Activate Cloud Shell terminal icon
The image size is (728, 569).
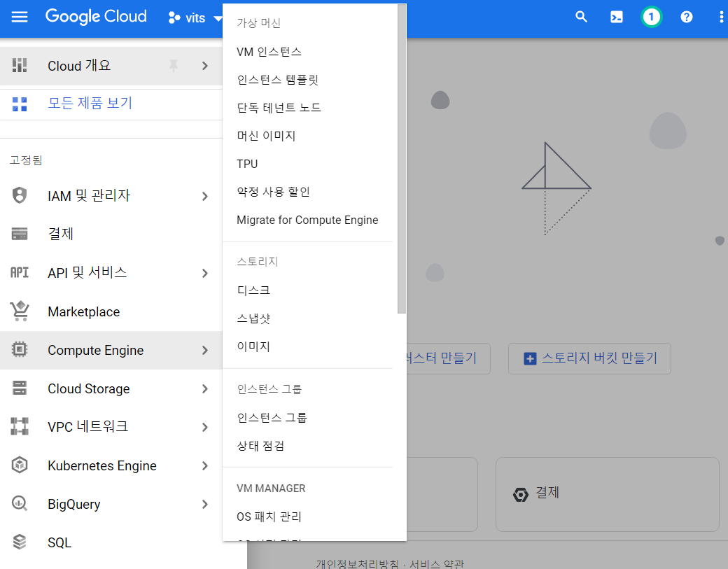coord(617,17)
